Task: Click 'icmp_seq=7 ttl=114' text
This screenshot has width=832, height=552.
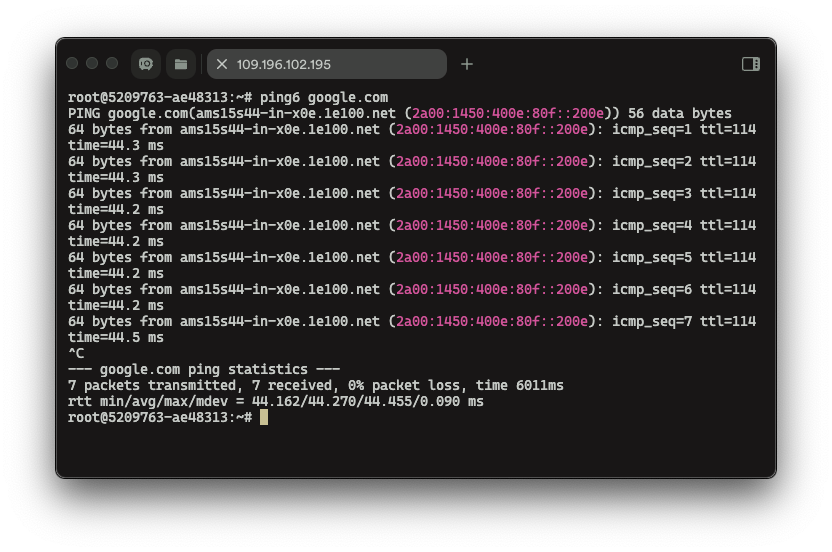Action: (x=684, y=321)
